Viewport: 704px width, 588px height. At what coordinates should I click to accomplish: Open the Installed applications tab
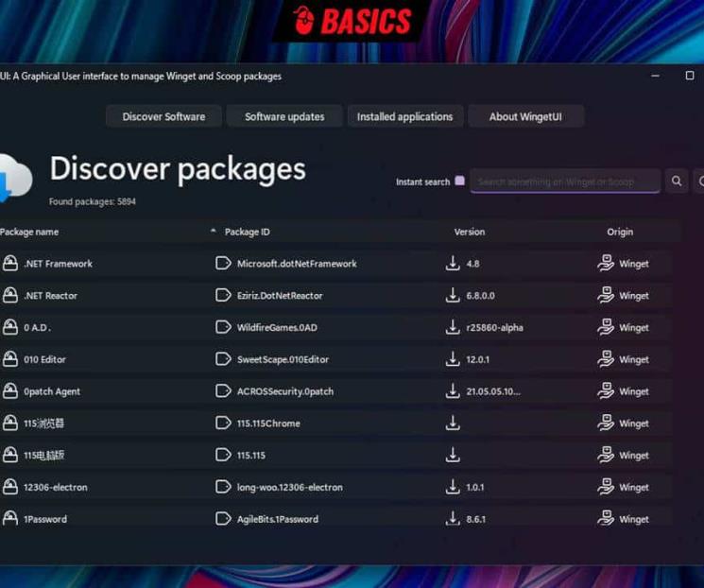(x=404, y=116)
